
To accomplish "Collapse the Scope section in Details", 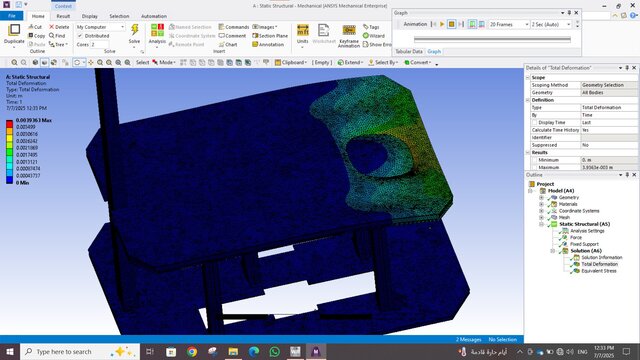I will 528,78.
